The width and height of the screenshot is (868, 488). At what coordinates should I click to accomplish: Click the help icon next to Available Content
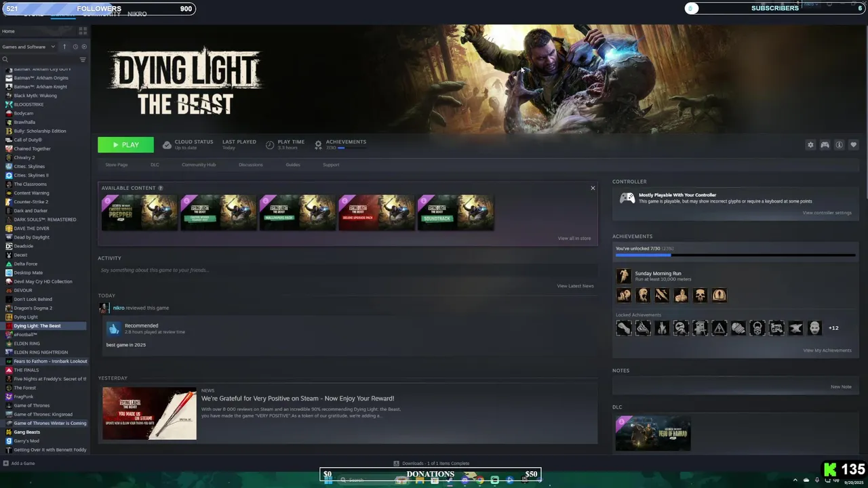tap(161, 188)
